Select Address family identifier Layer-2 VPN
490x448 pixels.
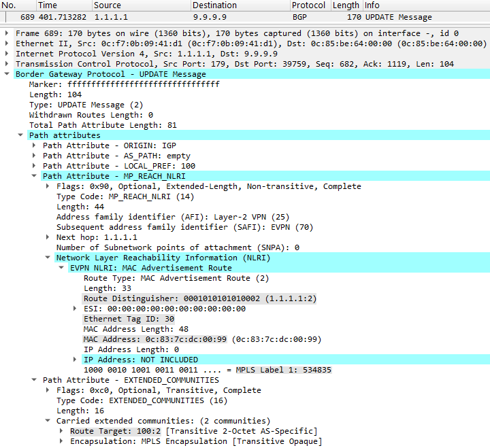[x=173, y=217]
